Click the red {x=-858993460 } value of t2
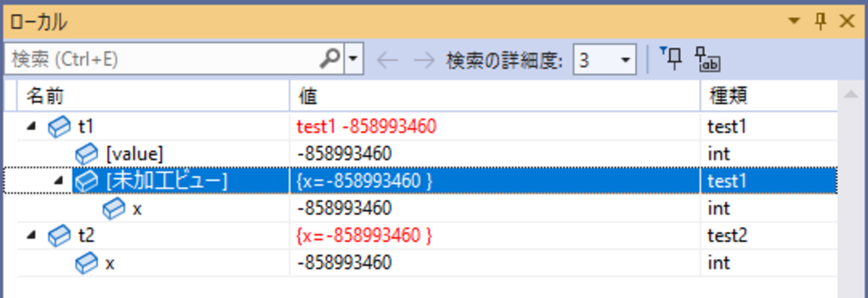This screenshot has height=298, width=868. [x=364, y=235]
